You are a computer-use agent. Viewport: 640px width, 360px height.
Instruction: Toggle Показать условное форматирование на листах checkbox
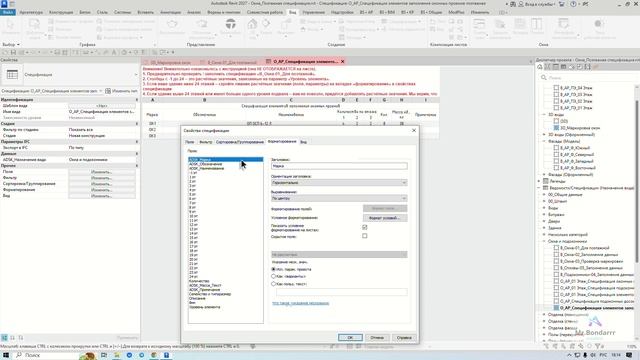364,227
